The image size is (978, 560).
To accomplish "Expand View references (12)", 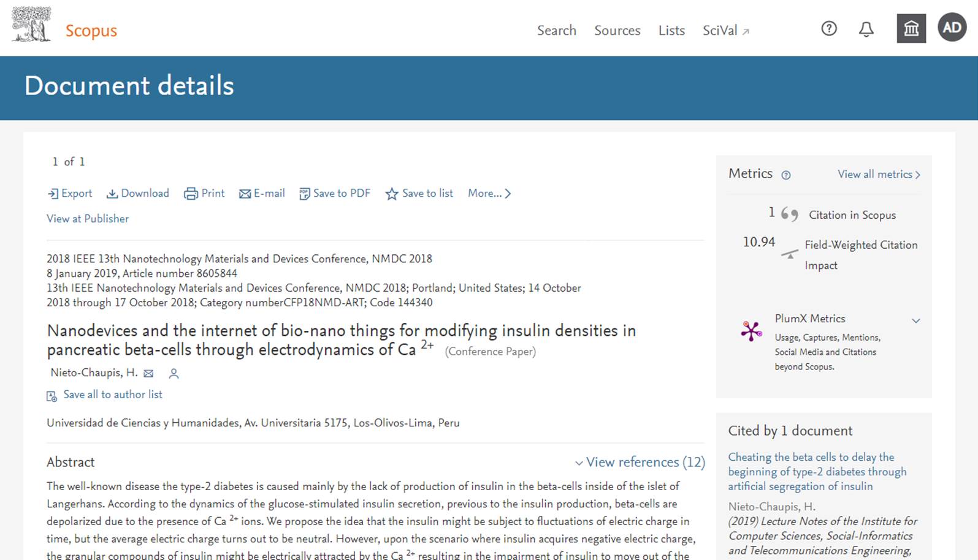I will coord(640,462).
